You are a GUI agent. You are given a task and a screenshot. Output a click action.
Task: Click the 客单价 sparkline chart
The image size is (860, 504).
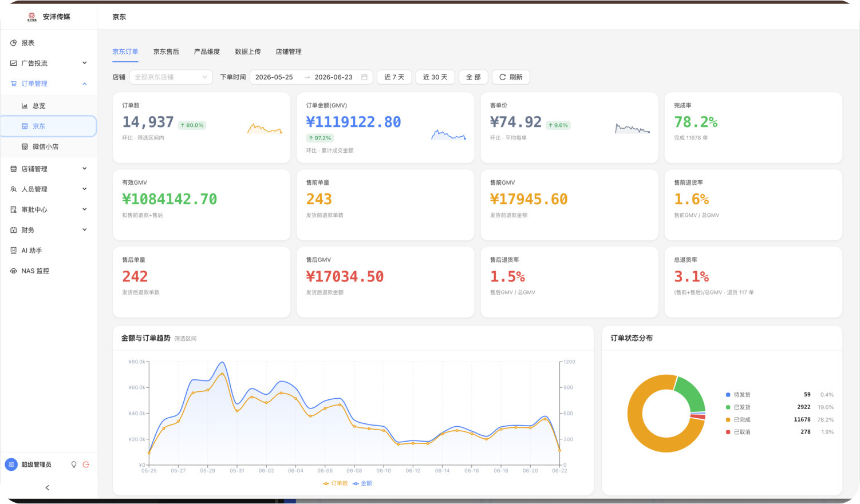click(x=633, y=129)
